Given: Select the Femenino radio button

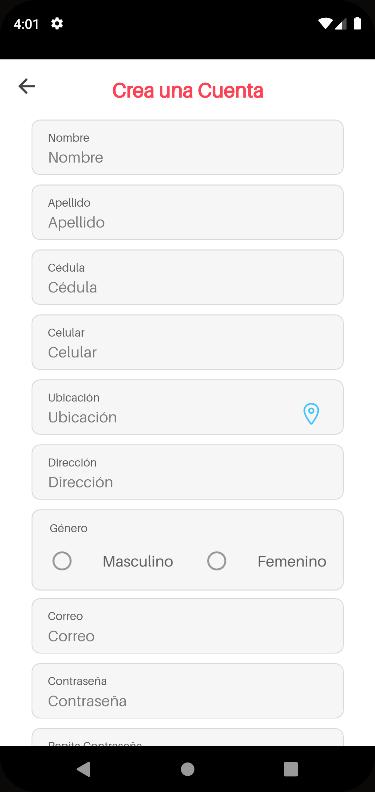Looking at the screenshot, I should [216, 561].
